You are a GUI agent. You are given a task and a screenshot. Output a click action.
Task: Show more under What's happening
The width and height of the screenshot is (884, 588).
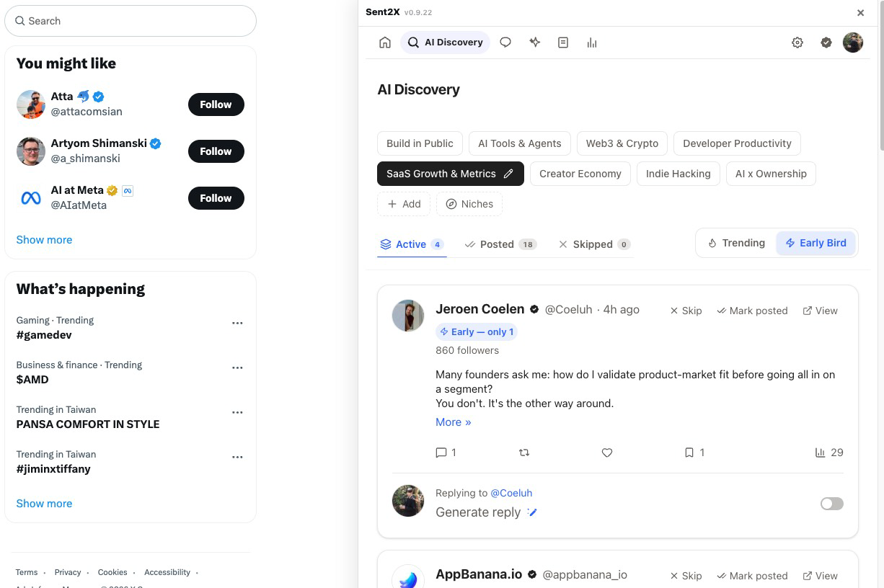(x=44, y=504)
